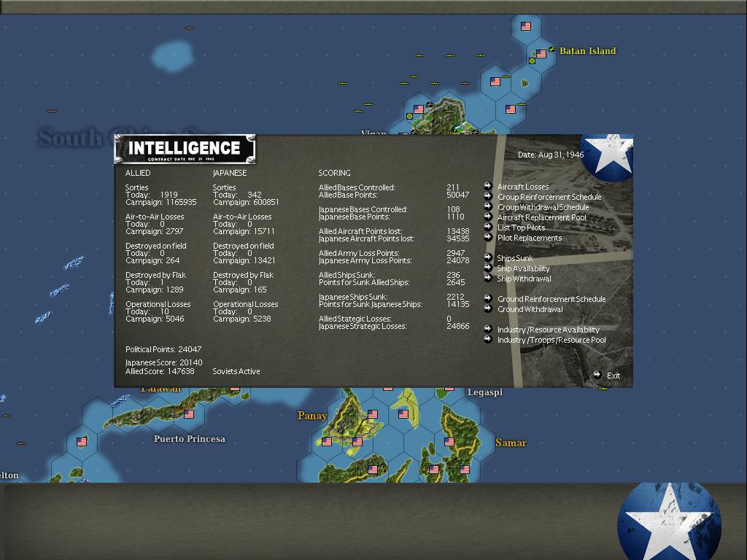Click arrow icon beside Aircraft Replacement Pool
Screen dimensions: 747x560
pos(488,217)
